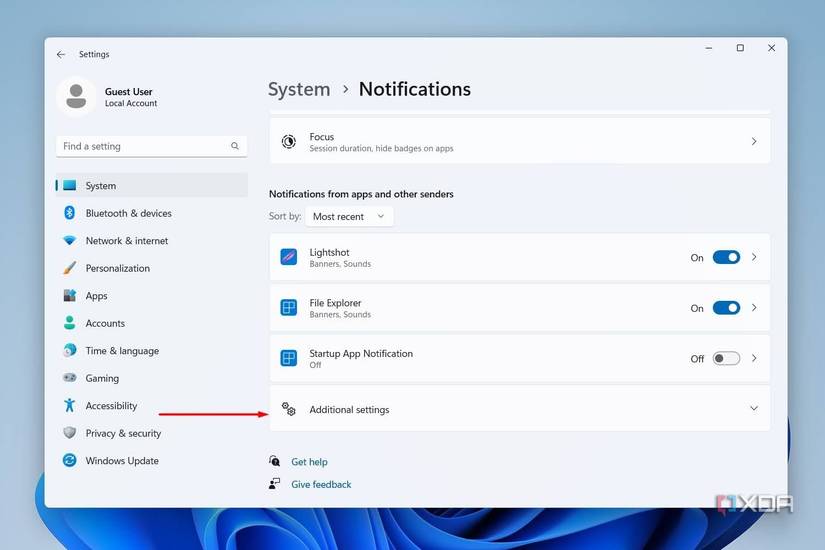Open Windows Update label
This screenshot has width=825, height=550.
tap(122, 461)
